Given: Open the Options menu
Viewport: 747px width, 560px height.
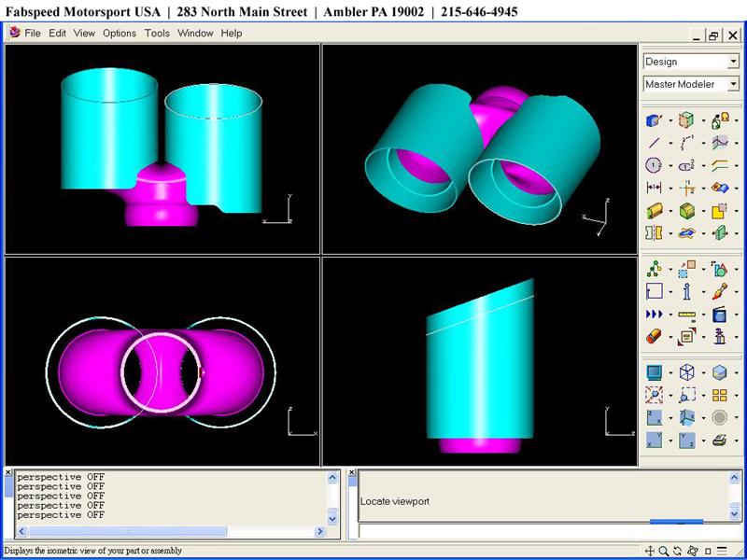Looking at the screenshot, I should [120, 33].
